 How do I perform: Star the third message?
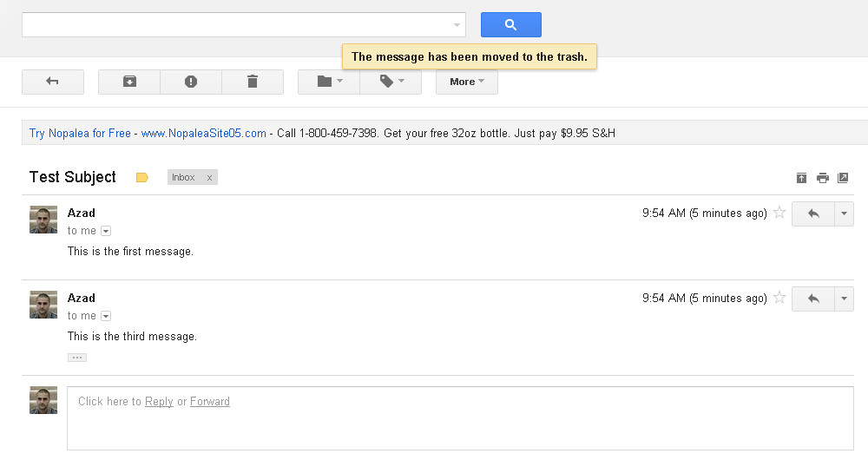pyautogui.click(x=779, y=298)
